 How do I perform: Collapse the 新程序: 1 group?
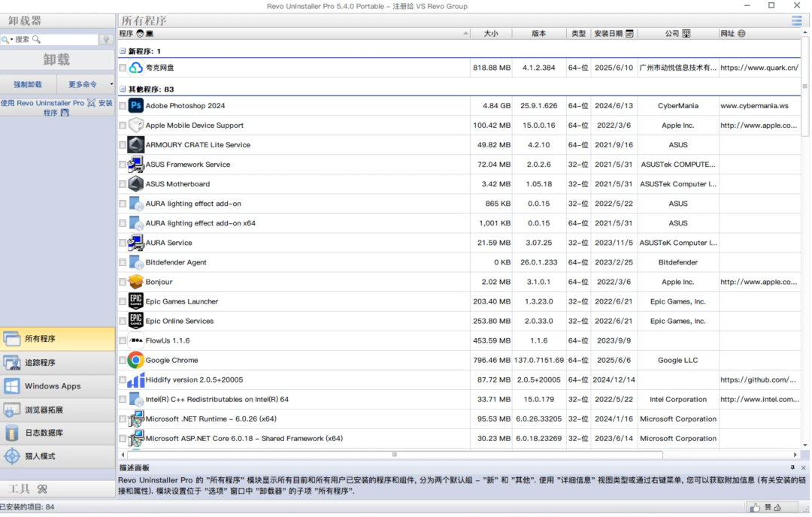pyautogui.click(x=123, y=51)
